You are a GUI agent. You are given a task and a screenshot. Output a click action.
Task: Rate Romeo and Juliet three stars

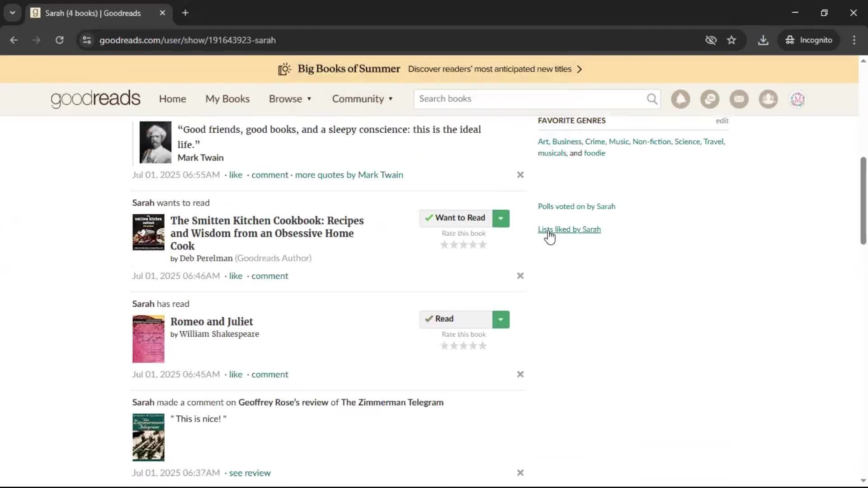pyautogui.click(x=463, y=346)
